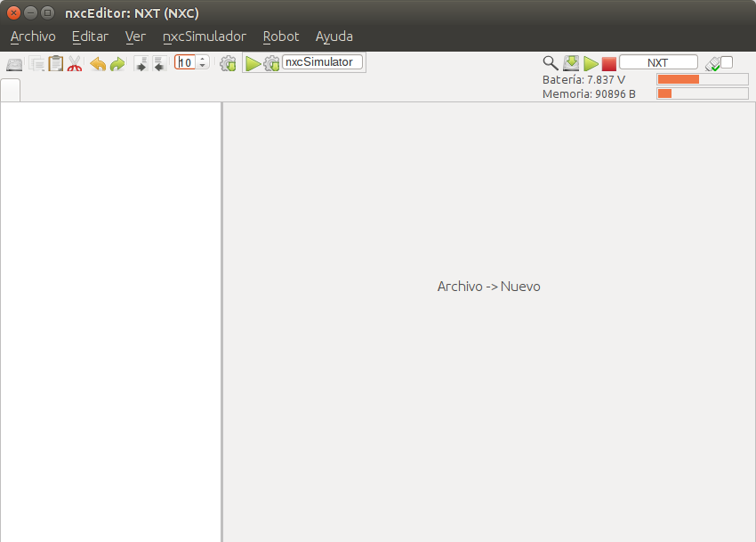Click the font size number field
The height and width of the screenshot is (542, 756).
tap(185, 62)
